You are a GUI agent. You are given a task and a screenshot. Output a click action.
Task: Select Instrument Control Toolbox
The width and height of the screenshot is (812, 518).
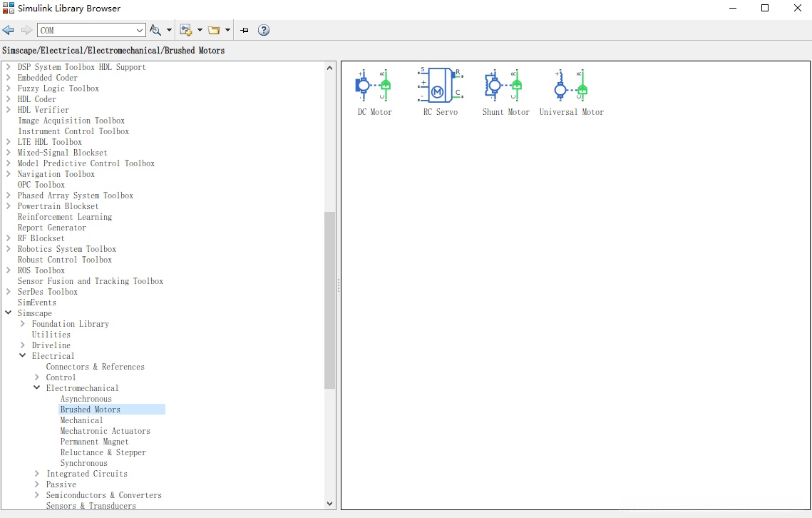[73, 131]
